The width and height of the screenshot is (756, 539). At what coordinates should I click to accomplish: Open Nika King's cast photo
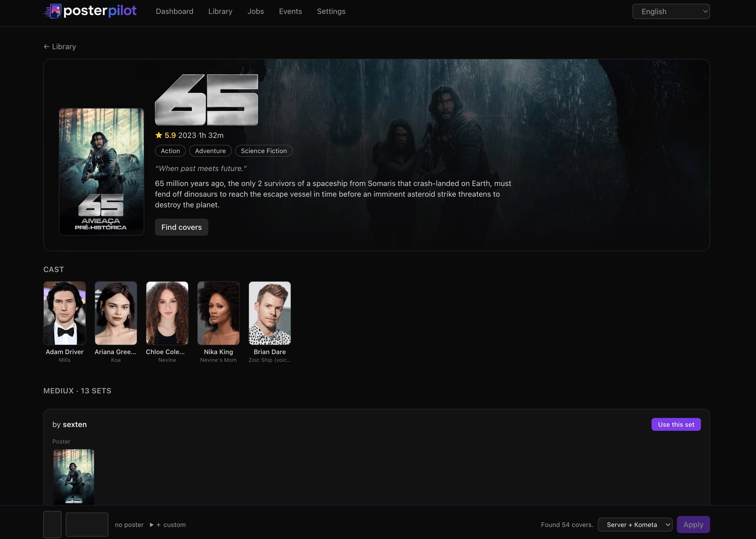point(219,313)
